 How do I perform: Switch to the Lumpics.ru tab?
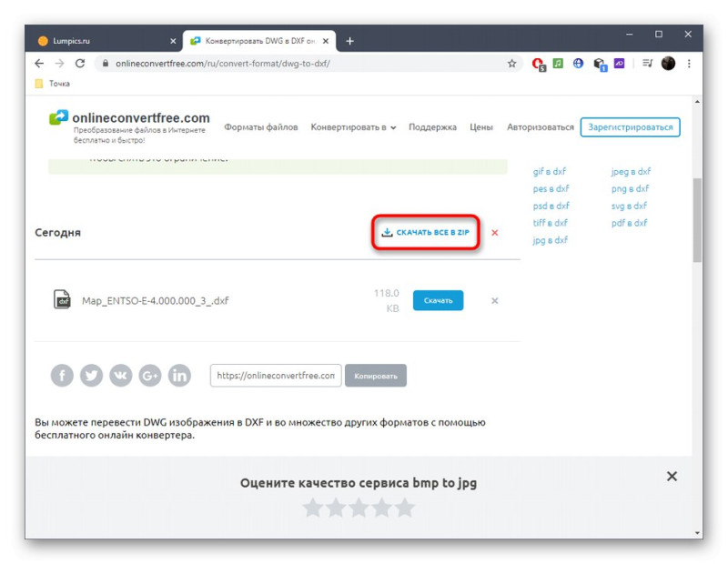[x=105, y=41]
